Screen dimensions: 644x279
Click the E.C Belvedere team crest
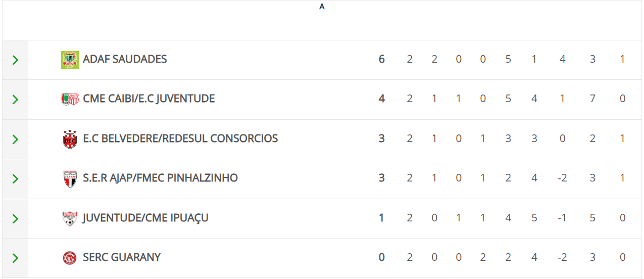(70, 139)
